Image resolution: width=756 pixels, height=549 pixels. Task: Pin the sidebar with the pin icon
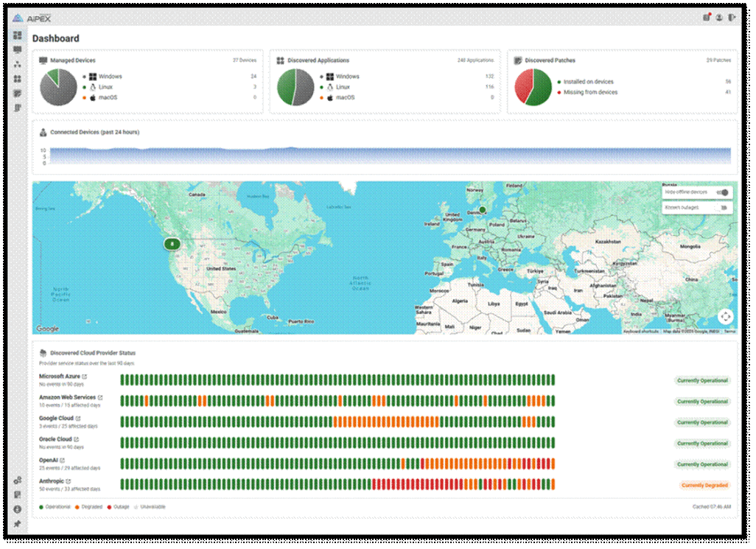click(18, 524)
